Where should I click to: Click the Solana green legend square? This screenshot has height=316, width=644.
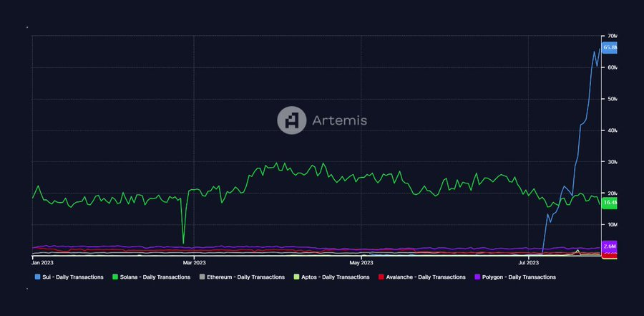[114, 277]
